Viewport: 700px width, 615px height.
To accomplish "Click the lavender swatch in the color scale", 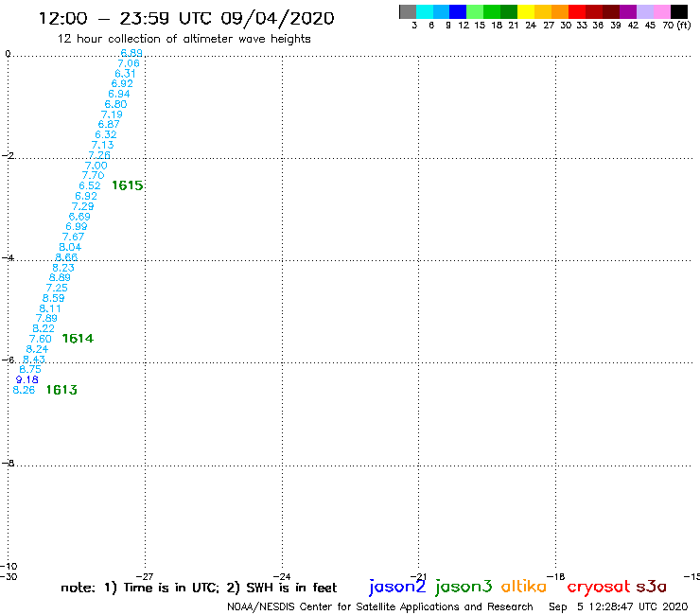I will coord(645,11).
